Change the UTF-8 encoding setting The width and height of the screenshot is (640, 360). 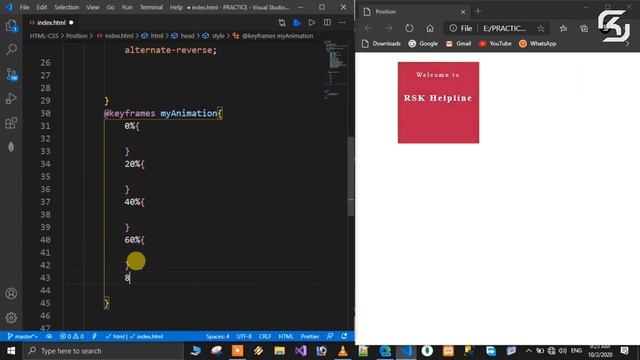pos(244,336)
